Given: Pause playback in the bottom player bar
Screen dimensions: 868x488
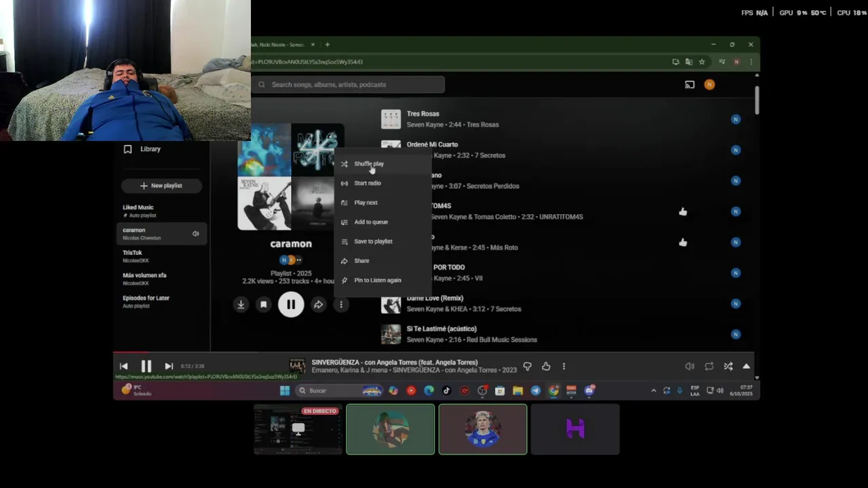Looking at the screenshot, I should pyautogui.click(x=146, y=366).
